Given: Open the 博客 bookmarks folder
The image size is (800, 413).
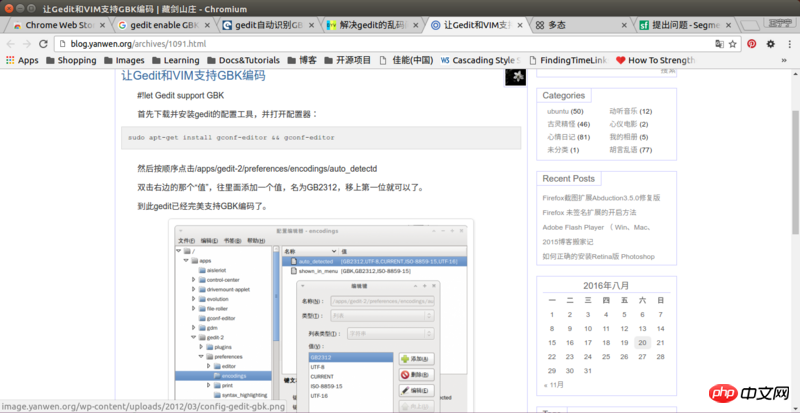Looking at the screenshot, I should tap(302, 60).
